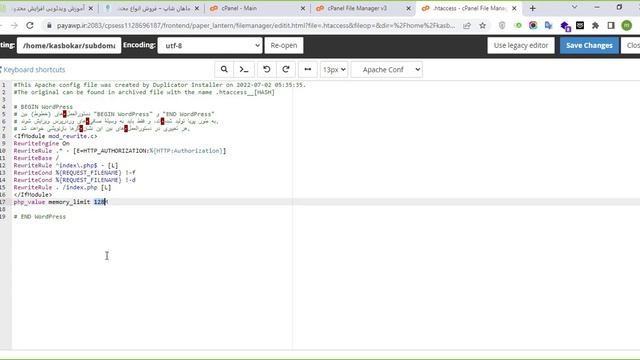640x360 pixels.
Task: Redo the last edit
Action: click(x=286, y=69)
